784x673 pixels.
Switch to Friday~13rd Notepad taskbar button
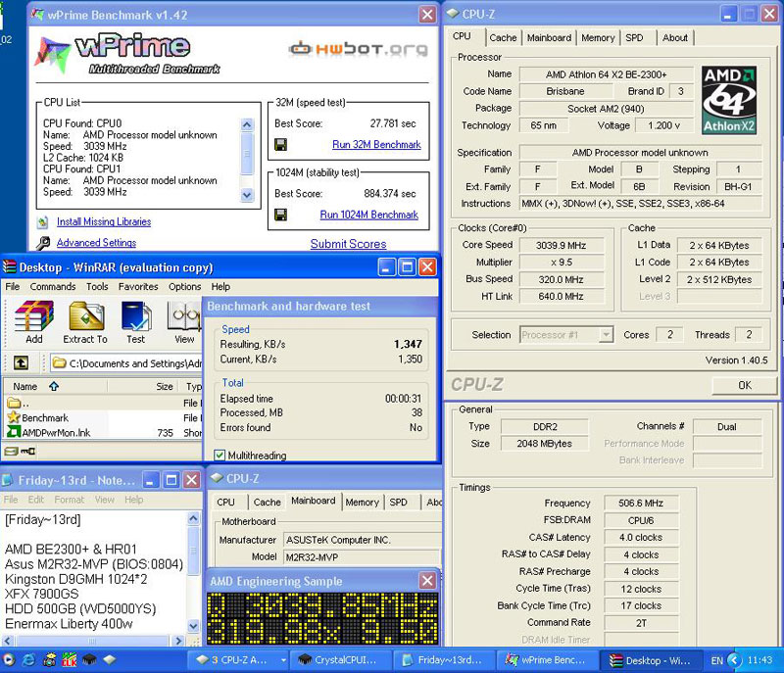tap(444, 660)
